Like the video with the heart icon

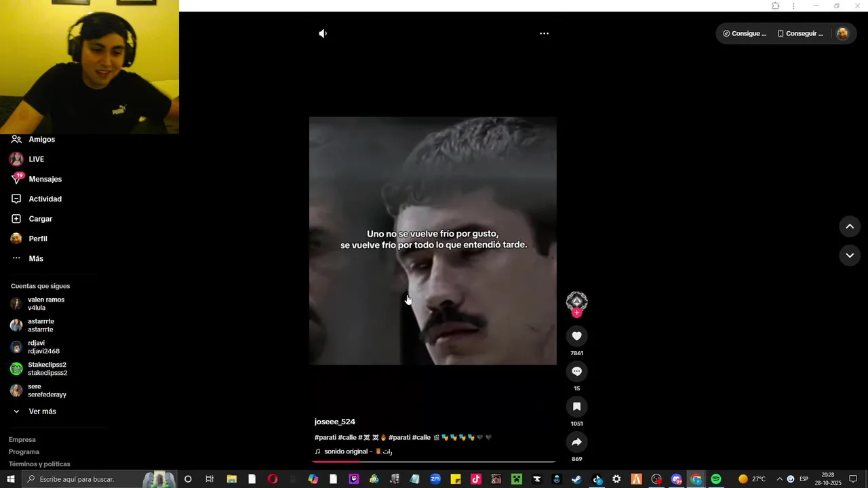click(576, 336)
